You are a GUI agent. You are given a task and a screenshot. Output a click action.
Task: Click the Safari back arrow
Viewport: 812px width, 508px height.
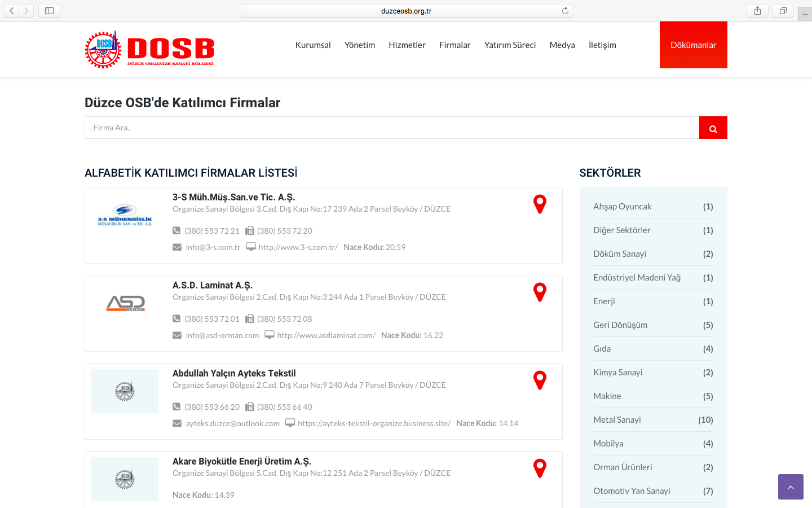12,11
